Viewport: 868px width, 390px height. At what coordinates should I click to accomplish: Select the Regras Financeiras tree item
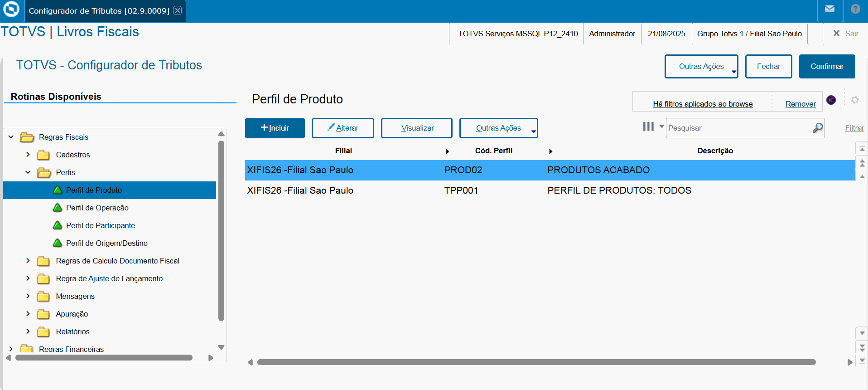[x=71, y=349]
